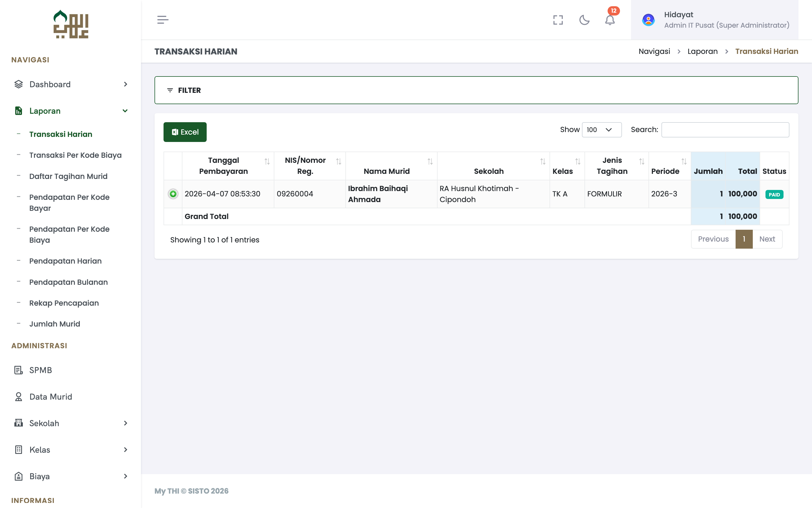Click the filter lines icon

point(170,90)
